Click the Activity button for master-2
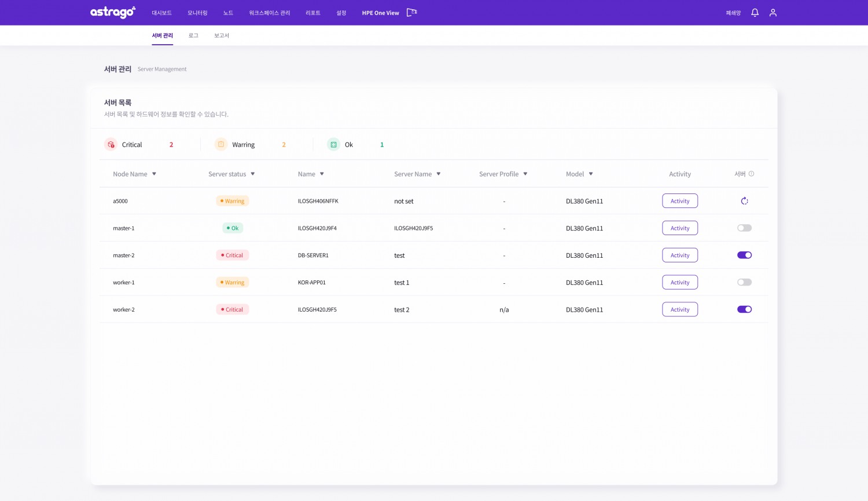 point(680,255)
